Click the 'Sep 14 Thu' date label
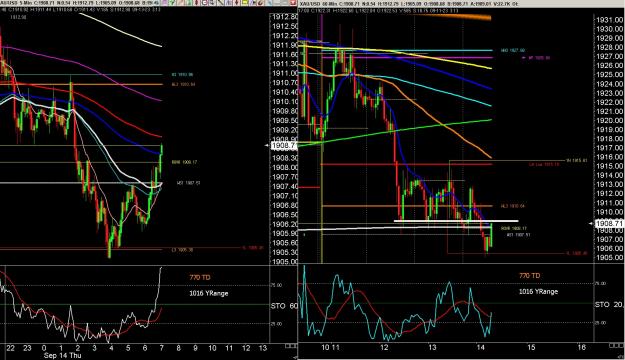This screenshot has width=625, height=360. click(x=62, y=355)
